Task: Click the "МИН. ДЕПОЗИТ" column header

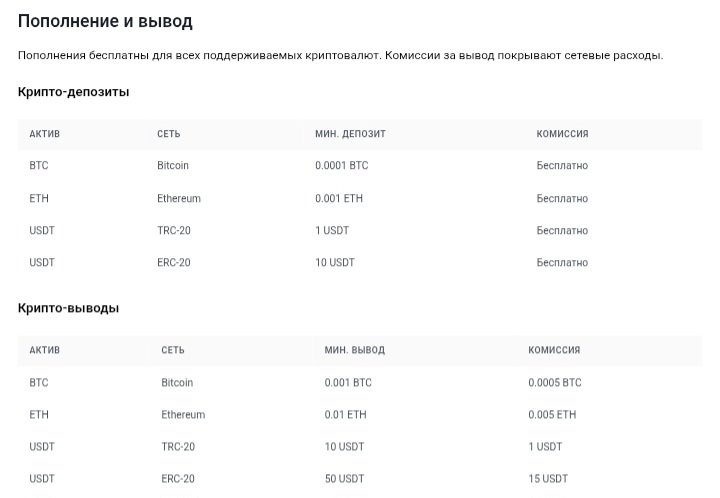Action: (x=350, y=134)
